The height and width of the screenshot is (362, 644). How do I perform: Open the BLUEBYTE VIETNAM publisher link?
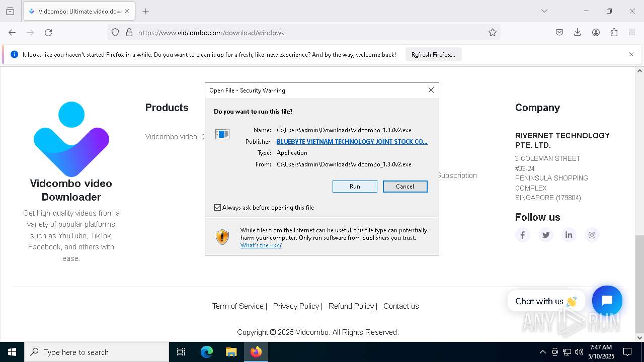point(352,142)
